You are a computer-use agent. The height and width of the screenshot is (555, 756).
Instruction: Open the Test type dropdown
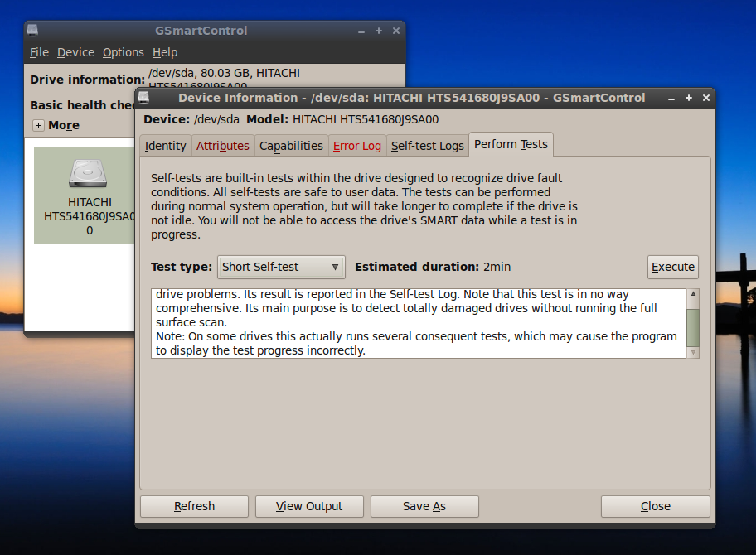pos(280,267)
